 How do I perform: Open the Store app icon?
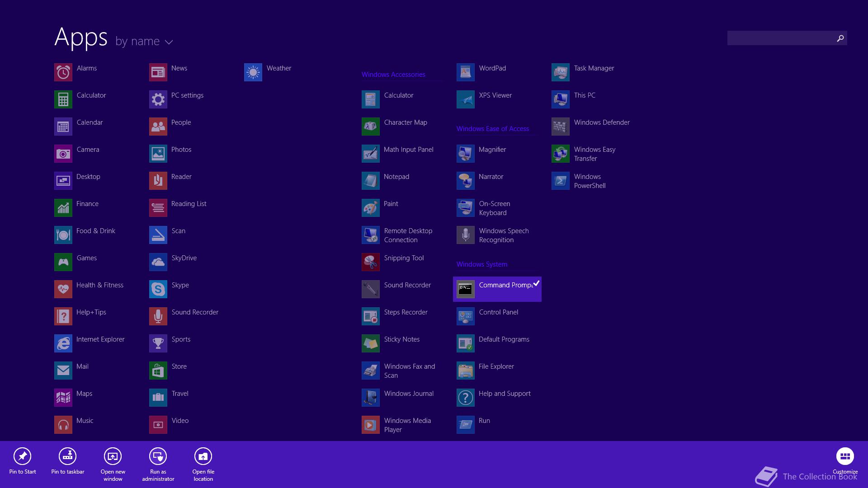158,371
